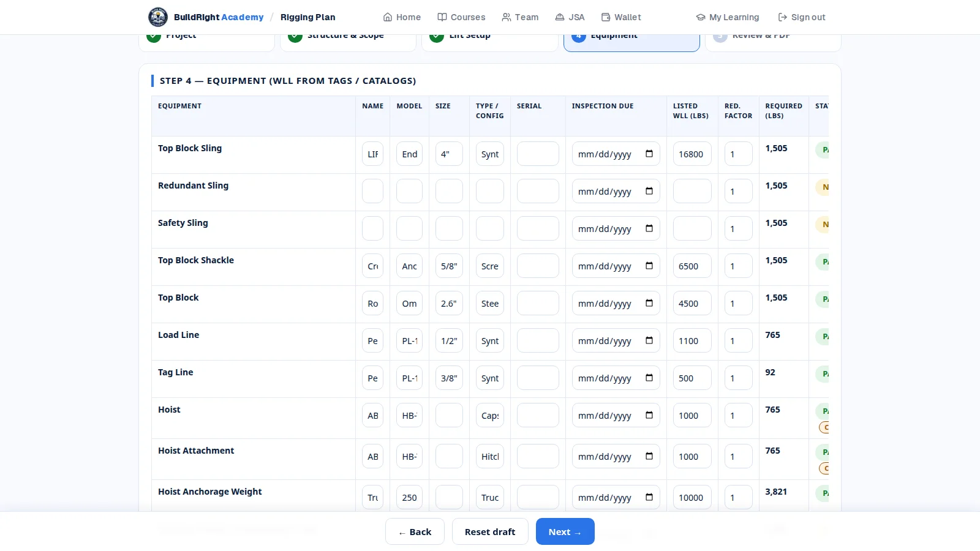Open My Learning link

pos(728,17)
